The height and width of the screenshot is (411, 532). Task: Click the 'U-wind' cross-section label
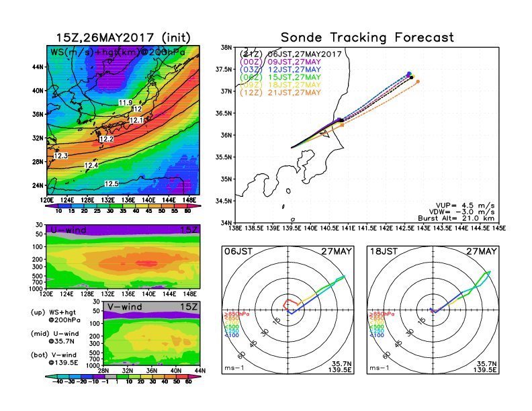69,230
